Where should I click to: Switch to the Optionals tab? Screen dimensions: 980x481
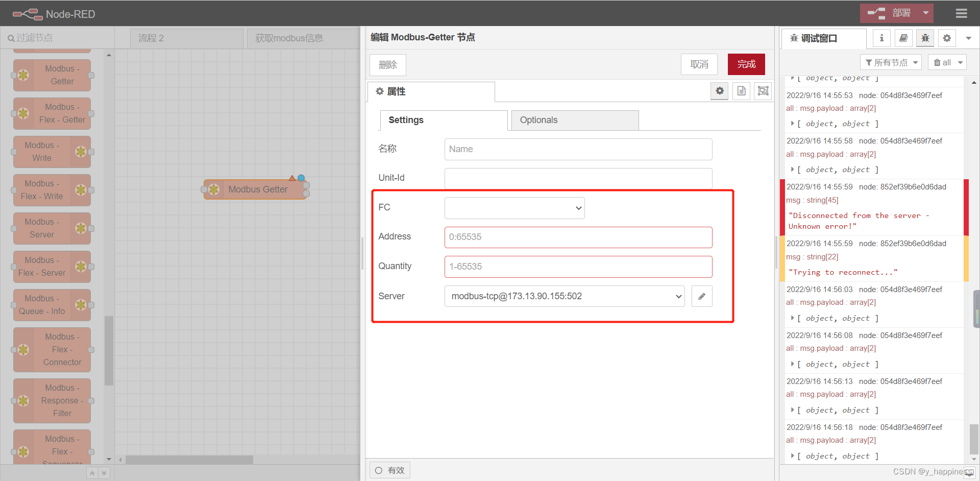pos(575,120)
